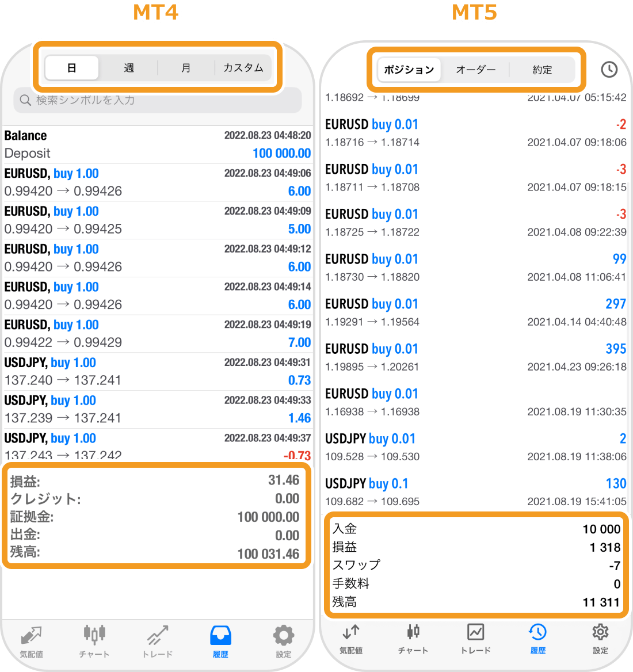Open the MT4 Chart (チャート) tab icon
633x672 pixels.
[94, 634]
